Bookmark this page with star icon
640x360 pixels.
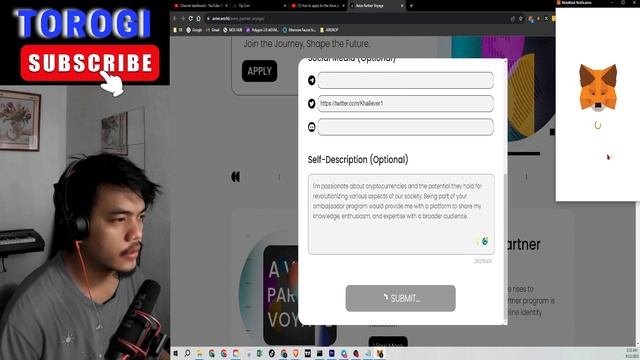[x=521, y=18]
